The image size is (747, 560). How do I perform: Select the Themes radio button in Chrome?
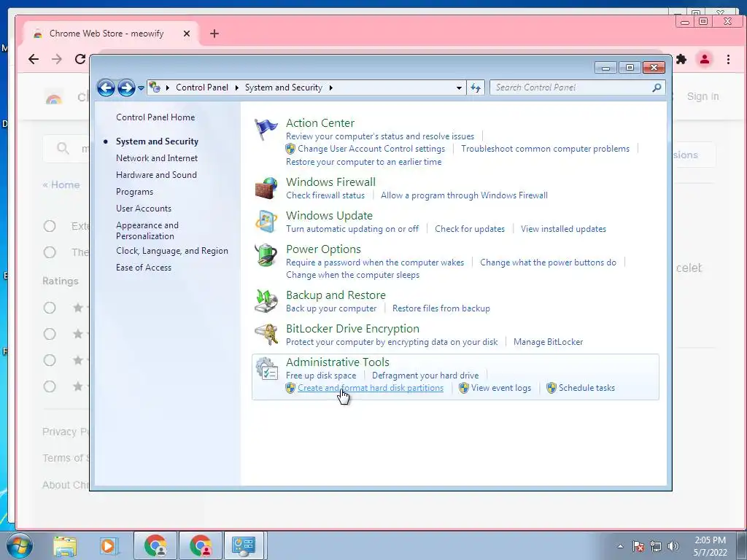pyautogui.click(x=50, y=252)
